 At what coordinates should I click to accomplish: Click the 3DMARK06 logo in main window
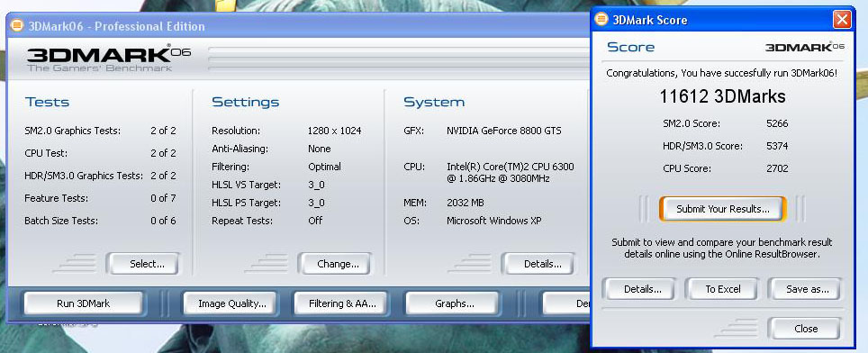[108, 58]
